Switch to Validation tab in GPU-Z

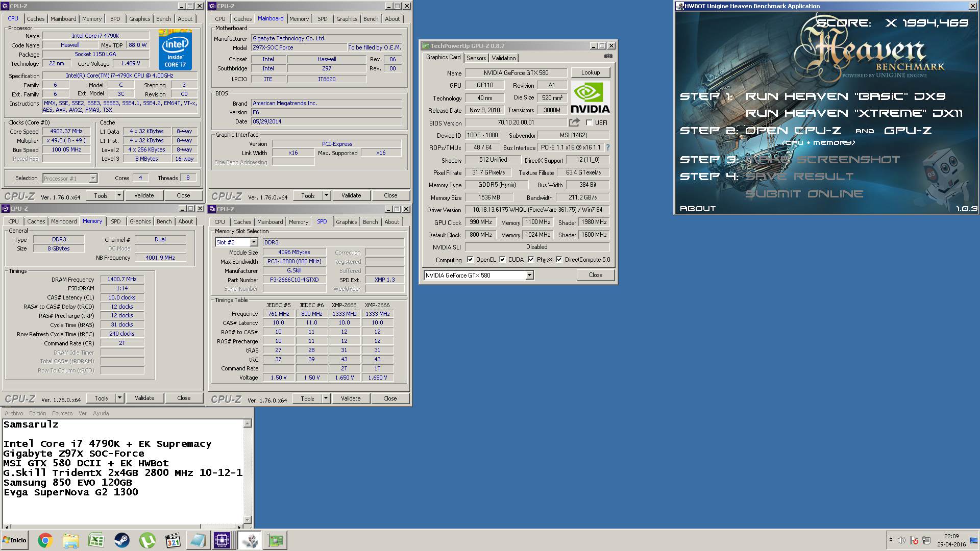point(504,58)
